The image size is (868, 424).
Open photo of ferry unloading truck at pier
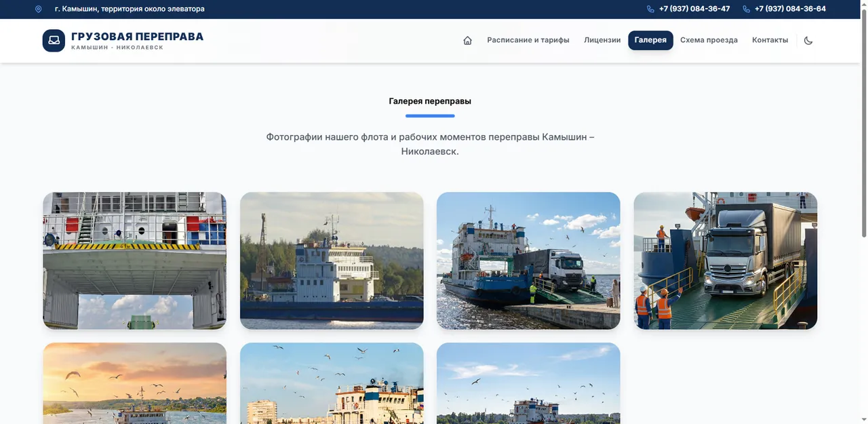click(528, 261)
